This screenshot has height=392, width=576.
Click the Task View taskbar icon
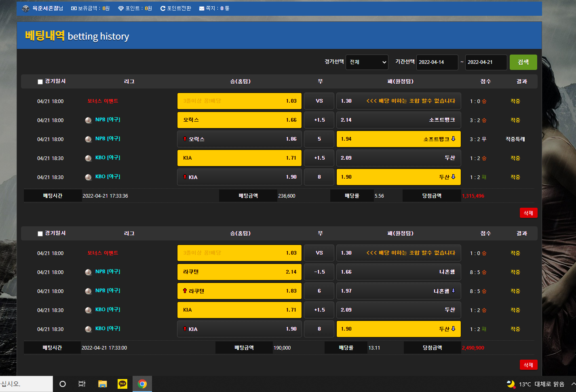point(82,384)
